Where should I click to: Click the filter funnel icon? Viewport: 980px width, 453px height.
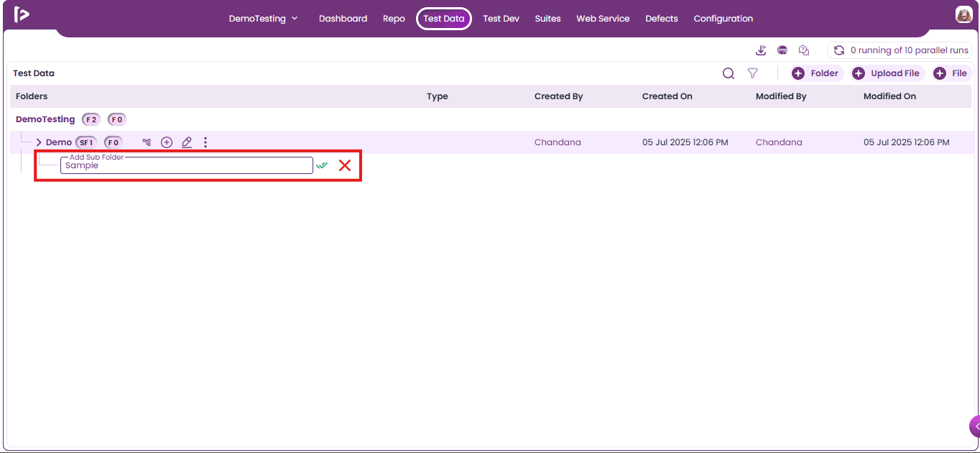click(x=753, y=73)
